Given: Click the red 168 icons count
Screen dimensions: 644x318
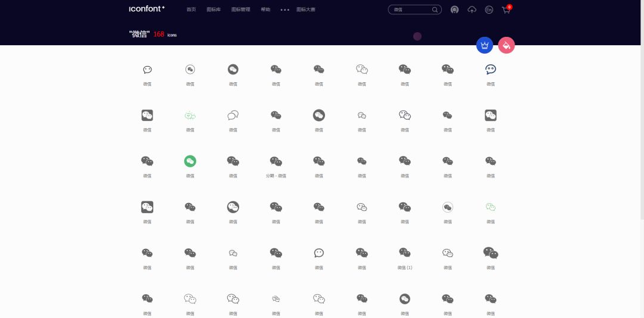Looking at the screenshot, I should (x=159, y=35).
